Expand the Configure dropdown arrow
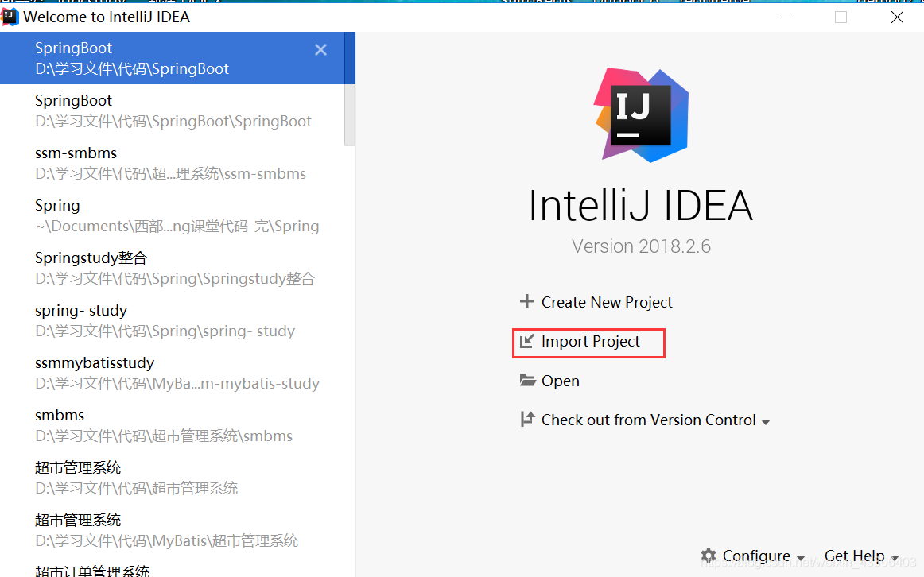Viewport: 924px width, 577px height. 800,558
